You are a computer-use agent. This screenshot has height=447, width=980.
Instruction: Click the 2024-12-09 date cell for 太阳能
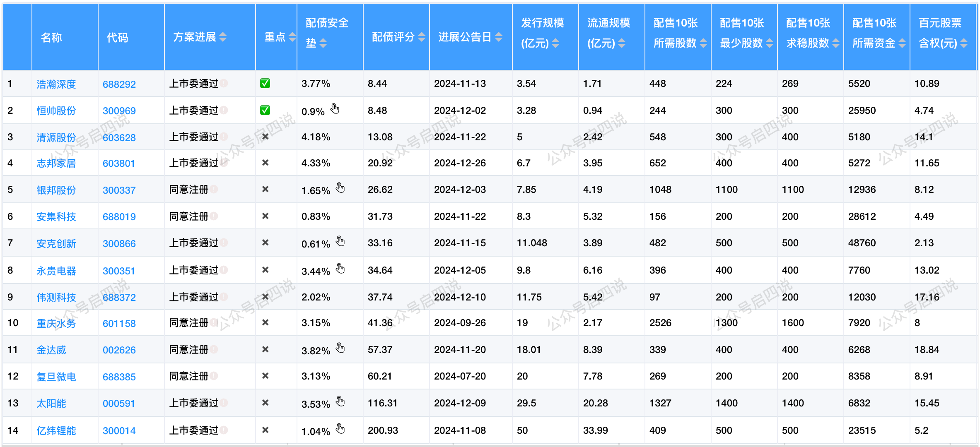tap(460, 403)
